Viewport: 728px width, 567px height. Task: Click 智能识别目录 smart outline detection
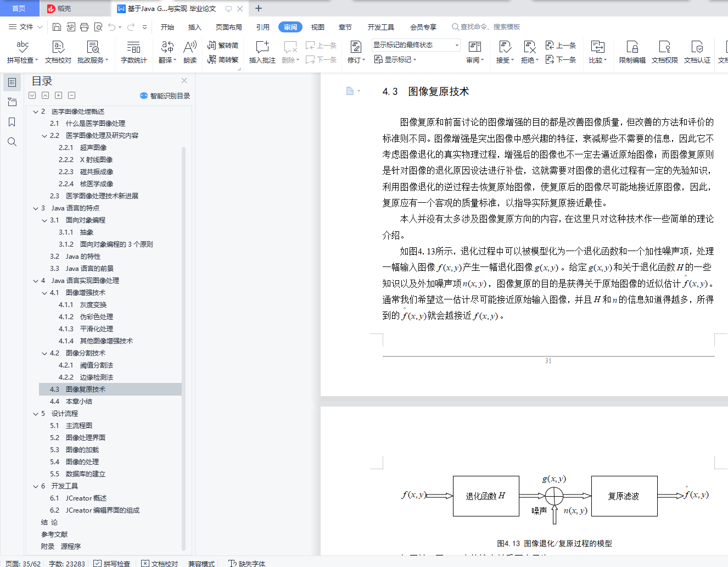165,96
